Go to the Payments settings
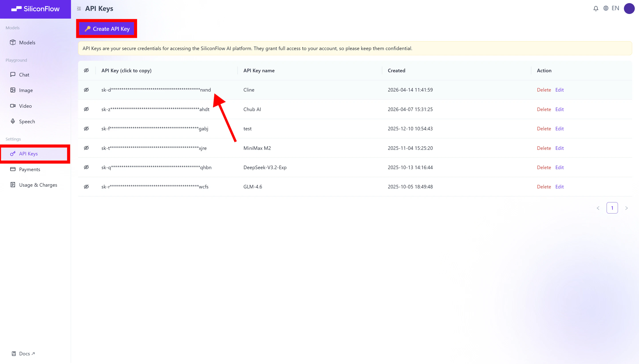 pos(30,170)
